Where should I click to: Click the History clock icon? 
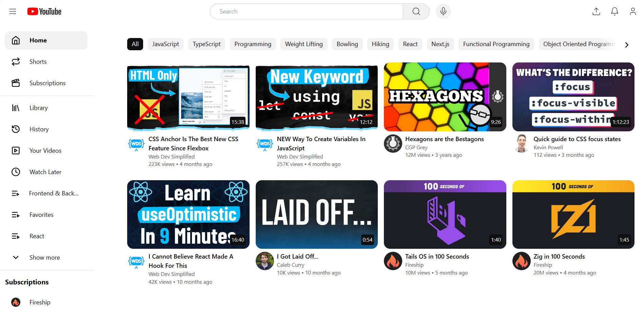click(x=16, y=129)
